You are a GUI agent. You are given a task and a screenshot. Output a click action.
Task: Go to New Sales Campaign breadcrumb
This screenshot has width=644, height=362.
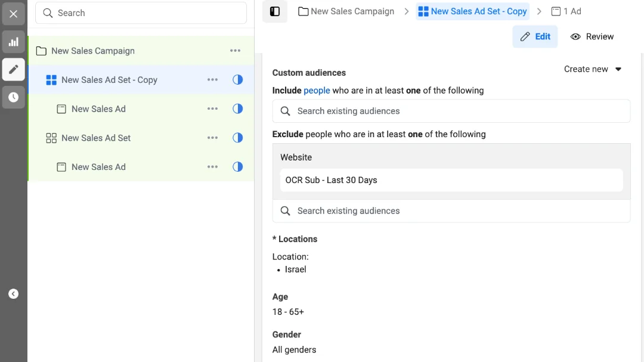346,11
